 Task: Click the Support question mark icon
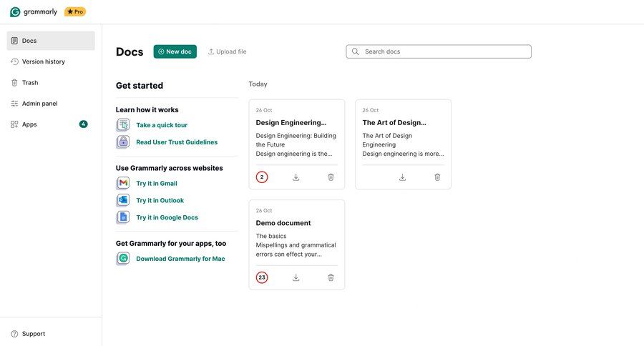[14, 334]
